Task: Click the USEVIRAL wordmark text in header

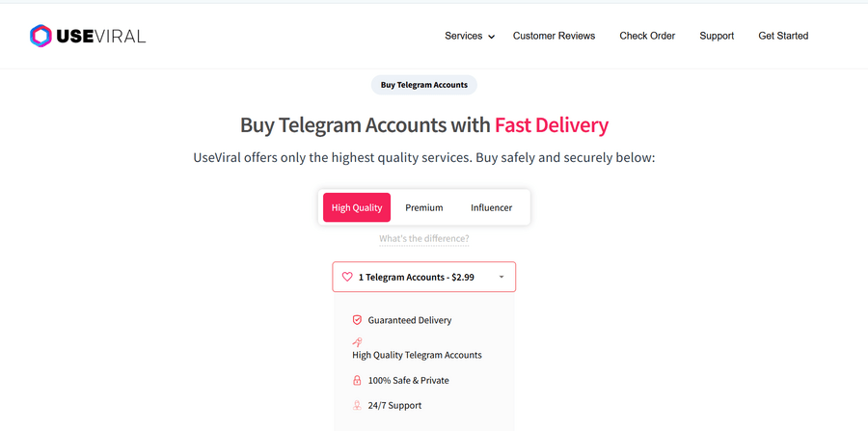Action: 101,37
